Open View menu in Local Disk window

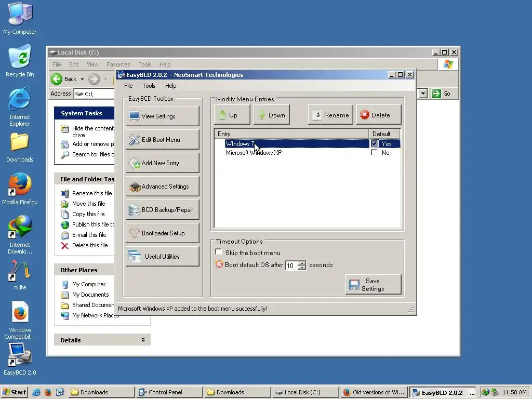(92, 64)
